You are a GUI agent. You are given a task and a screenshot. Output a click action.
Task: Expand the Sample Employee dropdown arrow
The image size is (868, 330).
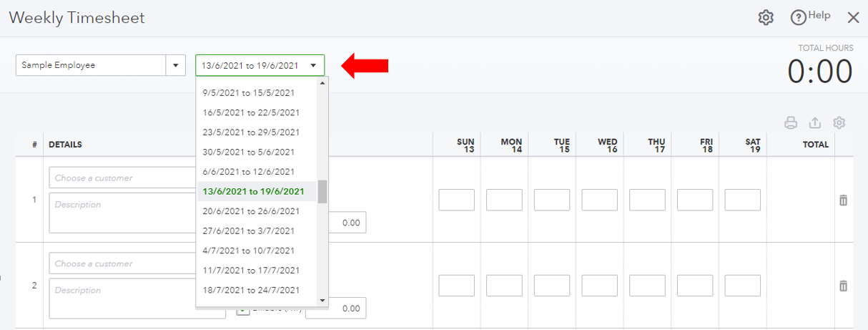point(175,65)
